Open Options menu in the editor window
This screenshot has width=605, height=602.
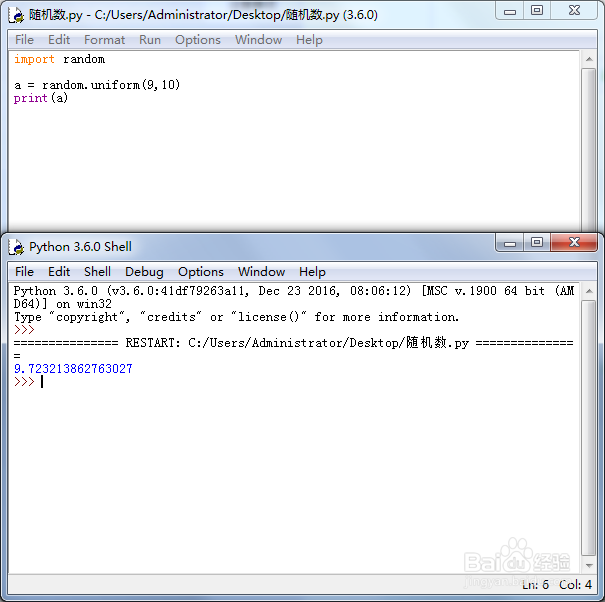click(x=198, y=40)
